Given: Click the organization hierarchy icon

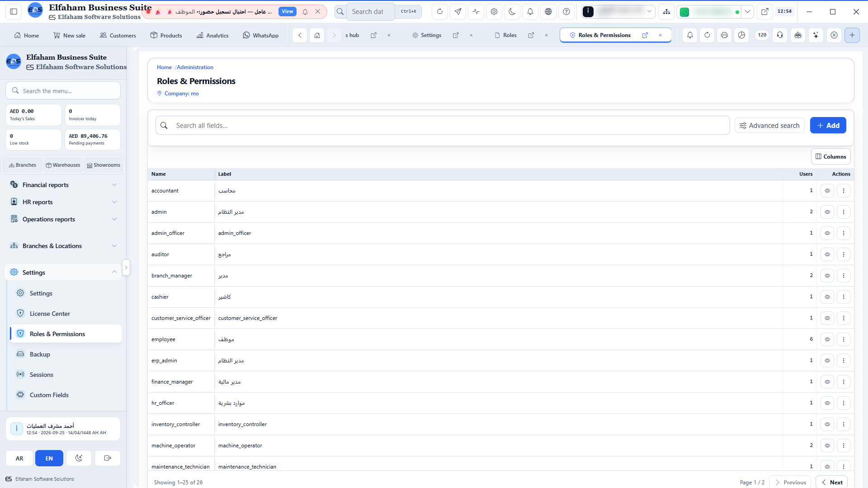Looking at the screenshot, I should (x=666, y=12).
